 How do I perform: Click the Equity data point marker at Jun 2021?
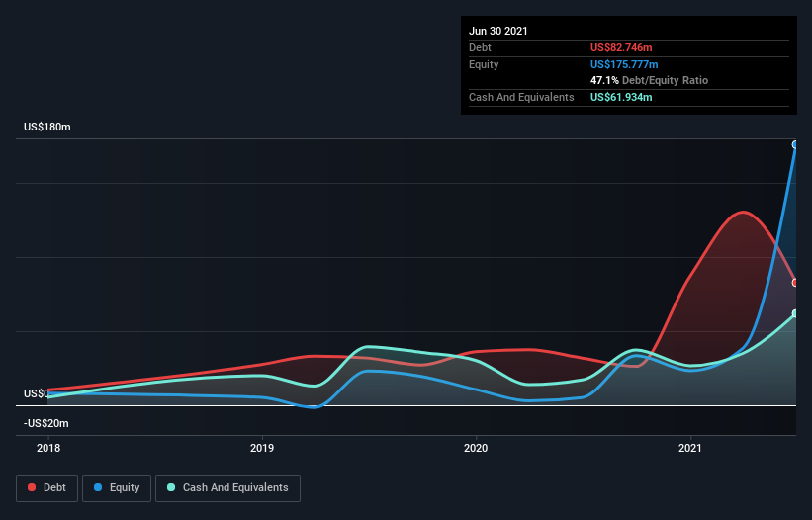(x=795, y=145)
